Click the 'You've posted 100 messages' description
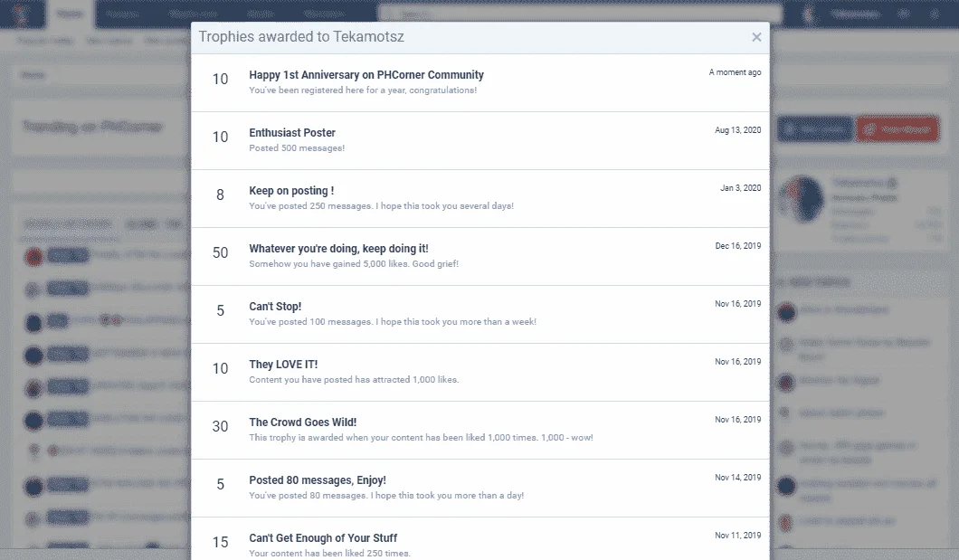This screenshot has width=959, height=560. (x=393, y=321)
